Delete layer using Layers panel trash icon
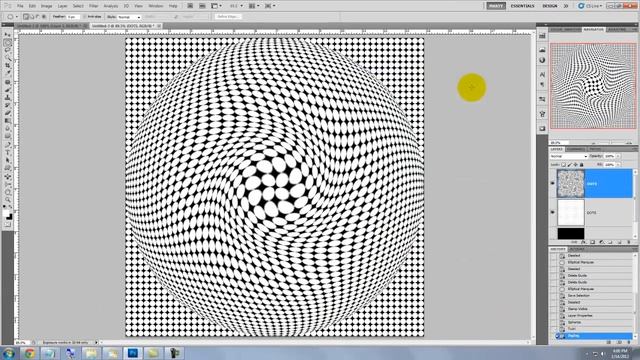 point(628,242)
